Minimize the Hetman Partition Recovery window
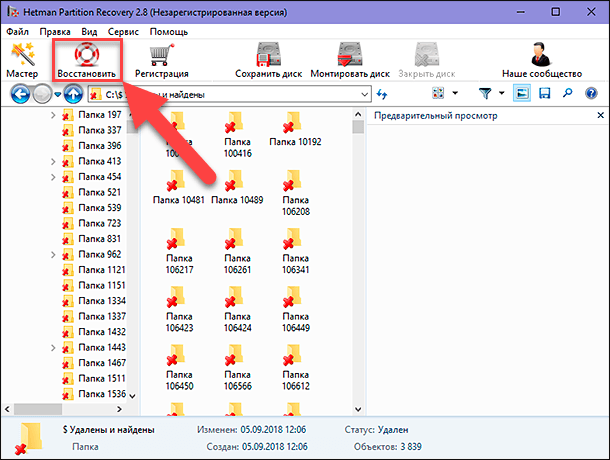Image resolution: width=610 pixels, height=460 pixels. [x=521, y=12]
